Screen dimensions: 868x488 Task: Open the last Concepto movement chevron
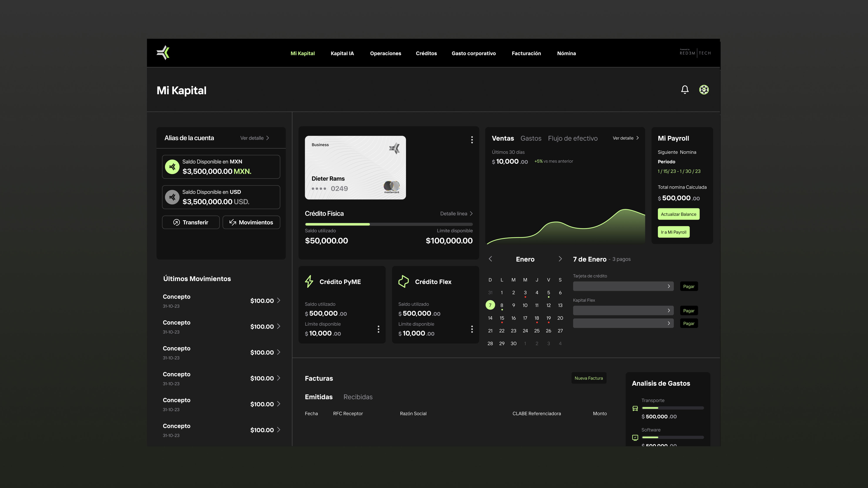(x=279, y=430)
